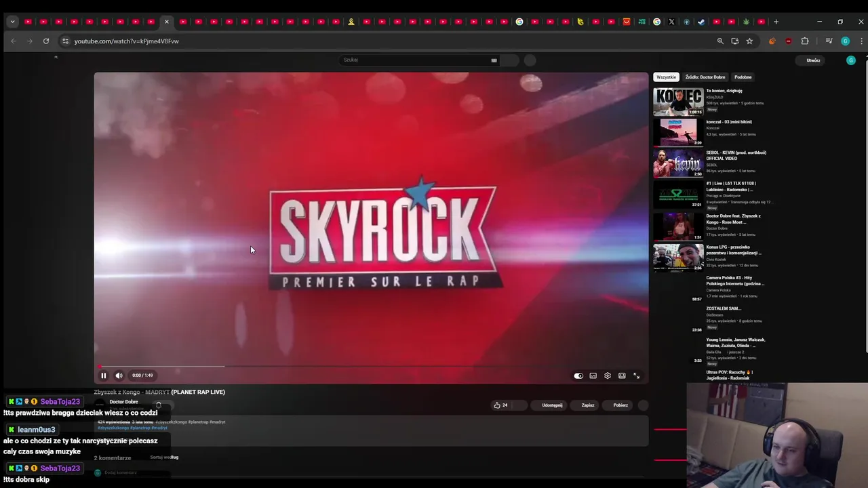The width and height of the screenshot is (868, 488).
Task: Select the Wszystkie filter chip
Action: point(666,77)
